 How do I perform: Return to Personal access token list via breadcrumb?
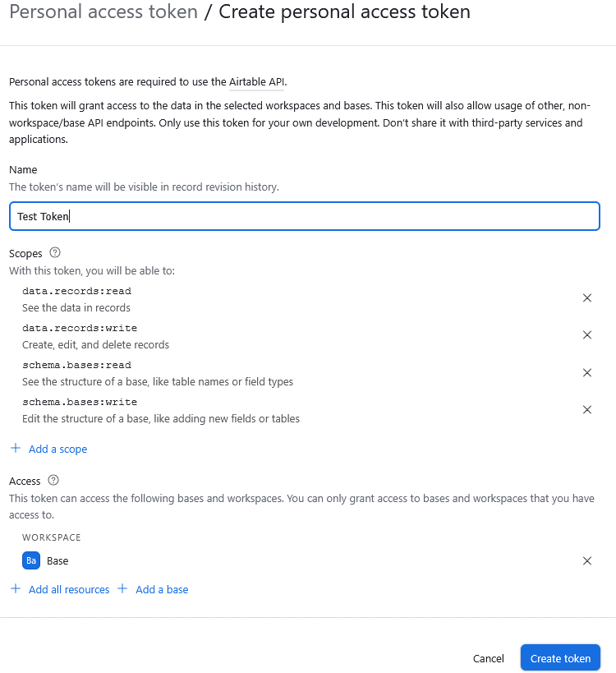103,12
